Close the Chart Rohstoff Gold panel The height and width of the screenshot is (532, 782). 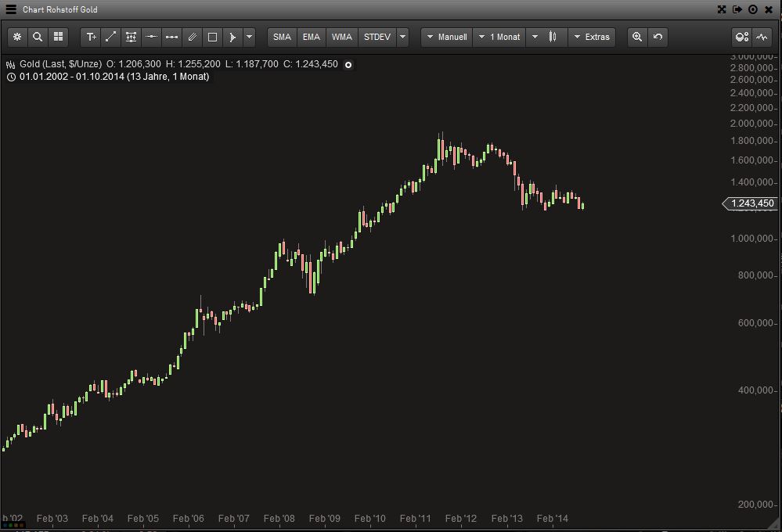tap(769, 9)
